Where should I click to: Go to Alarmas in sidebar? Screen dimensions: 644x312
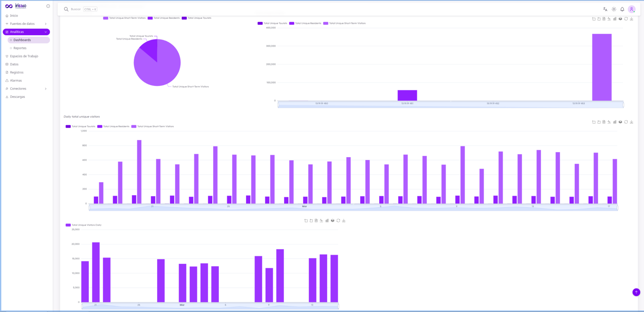point(16,80)
